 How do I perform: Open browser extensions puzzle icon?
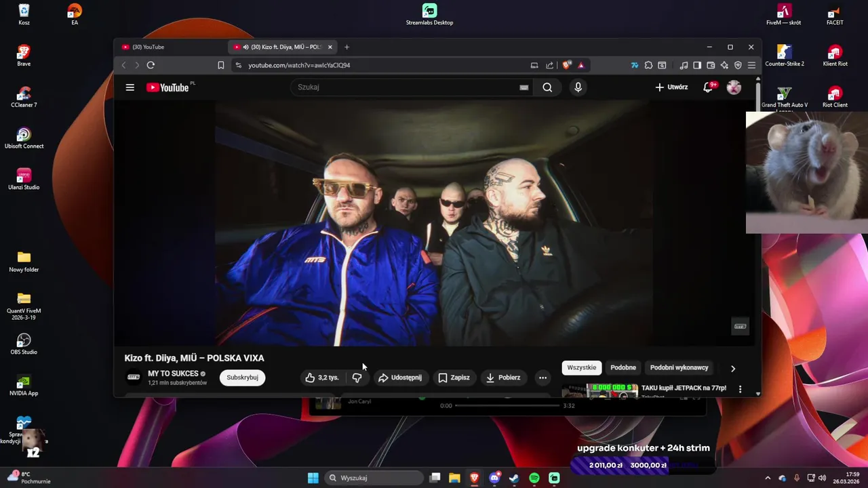click(x=648, y=65)
